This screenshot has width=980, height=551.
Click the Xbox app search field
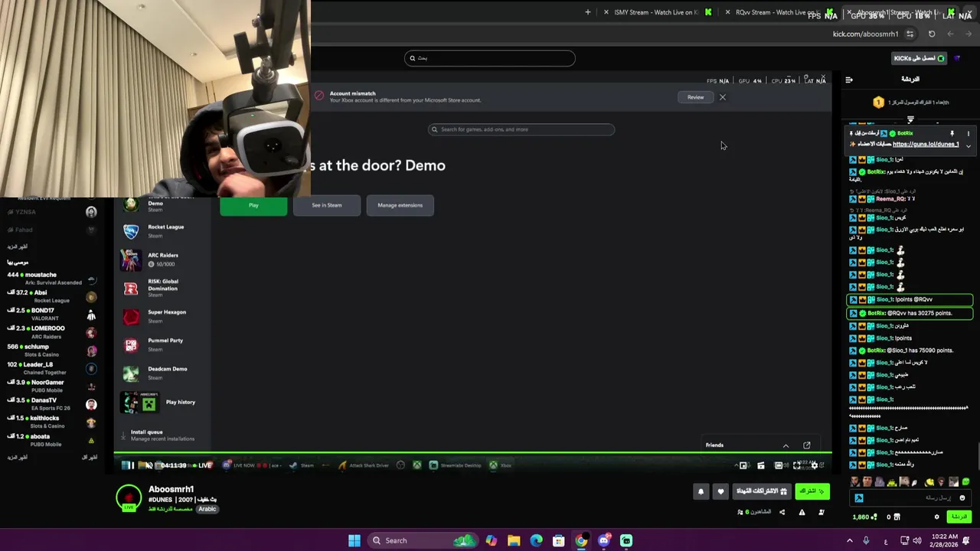click(x=521, y=129)
